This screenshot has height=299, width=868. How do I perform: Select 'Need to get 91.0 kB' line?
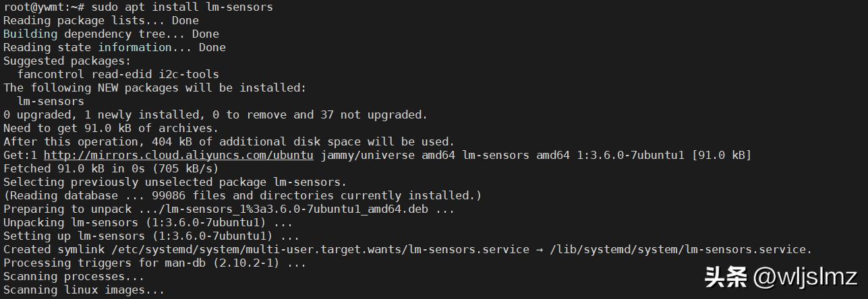(x=111, y=128)
